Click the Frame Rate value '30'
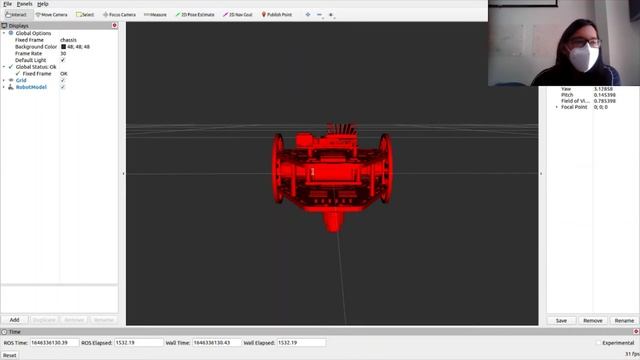Image resolution: width=640 pixels, height=360 pixels. (x=63, y=53)
